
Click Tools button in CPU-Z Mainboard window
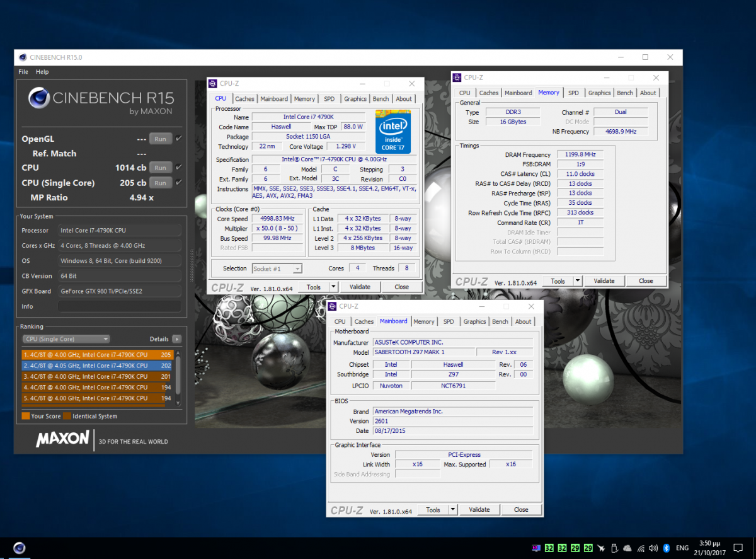433,509
